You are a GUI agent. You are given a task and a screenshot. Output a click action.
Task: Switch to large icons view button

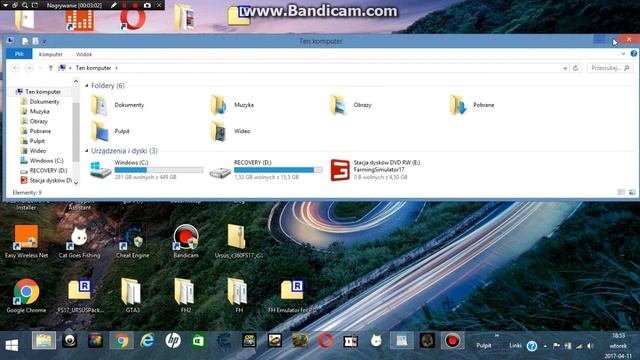tap(632, 192)
